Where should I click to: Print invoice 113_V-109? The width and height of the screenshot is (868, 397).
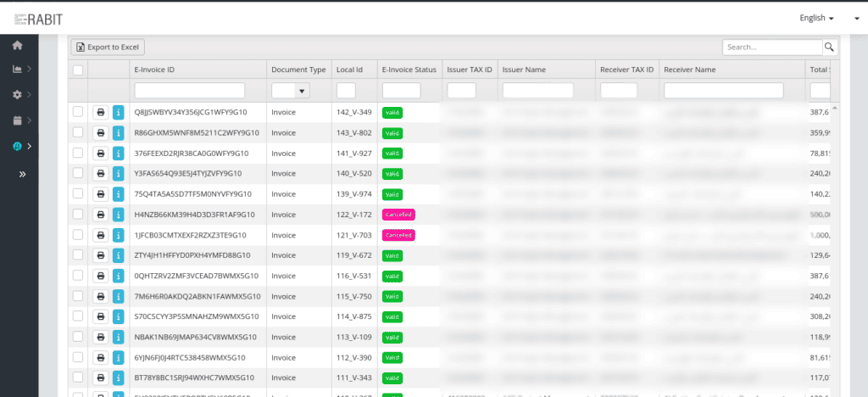tap(100, 337)
